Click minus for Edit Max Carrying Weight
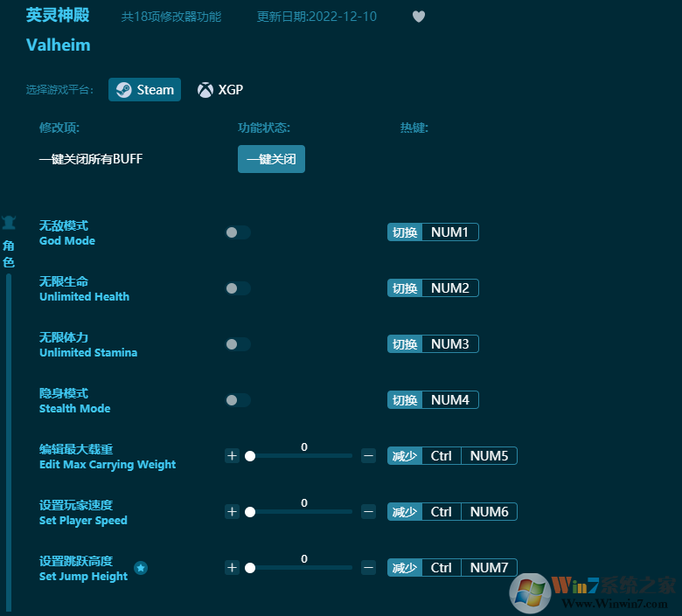The height and width of the screenshot is (616, 682). pyautogui.click(x=368, y=455)
